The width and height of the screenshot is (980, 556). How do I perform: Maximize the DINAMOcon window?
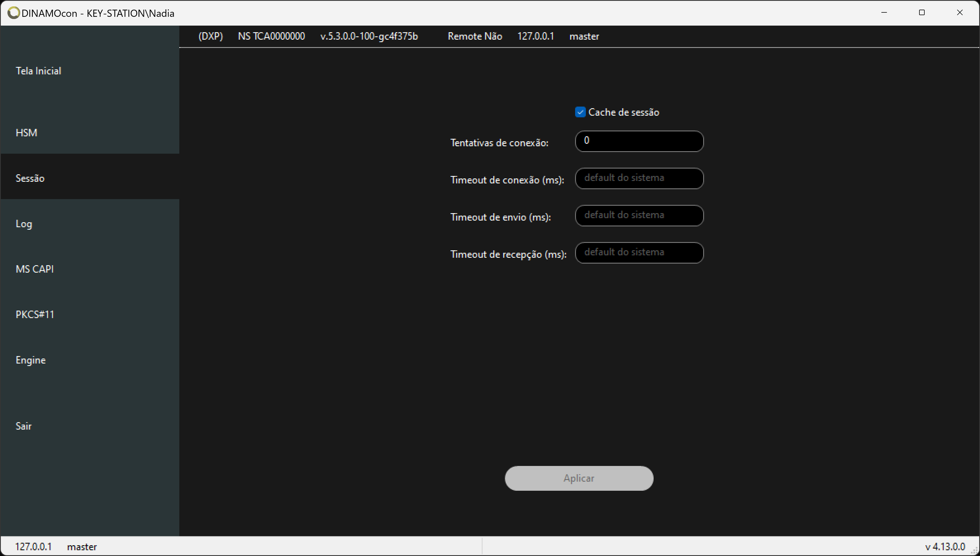pyautogui.click(x=922, y=13)
